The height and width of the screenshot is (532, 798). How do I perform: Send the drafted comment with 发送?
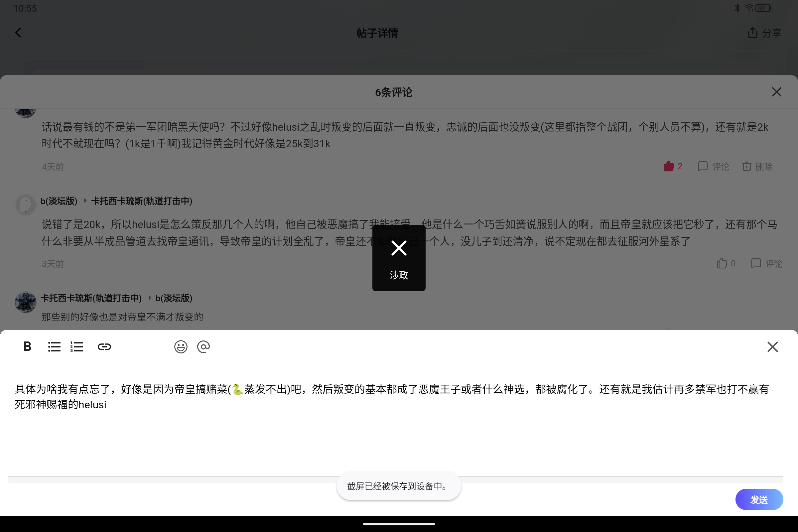tap(759, 499)
